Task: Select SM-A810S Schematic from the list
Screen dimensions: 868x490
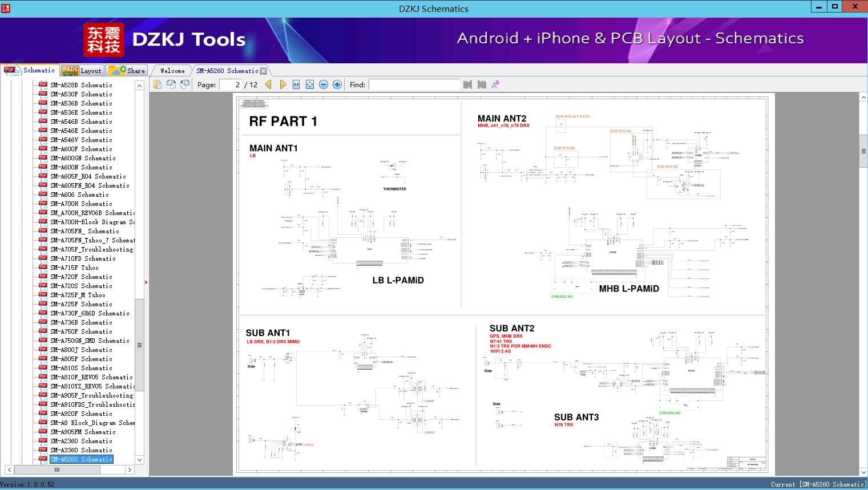Action: click(x=81, y=368)
